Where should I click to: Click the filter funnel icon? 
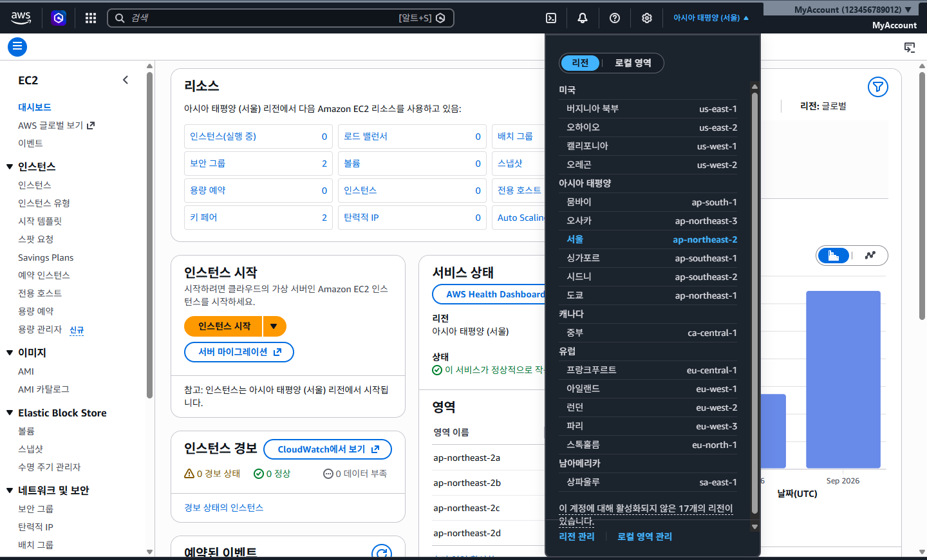[x=878, y=87]
